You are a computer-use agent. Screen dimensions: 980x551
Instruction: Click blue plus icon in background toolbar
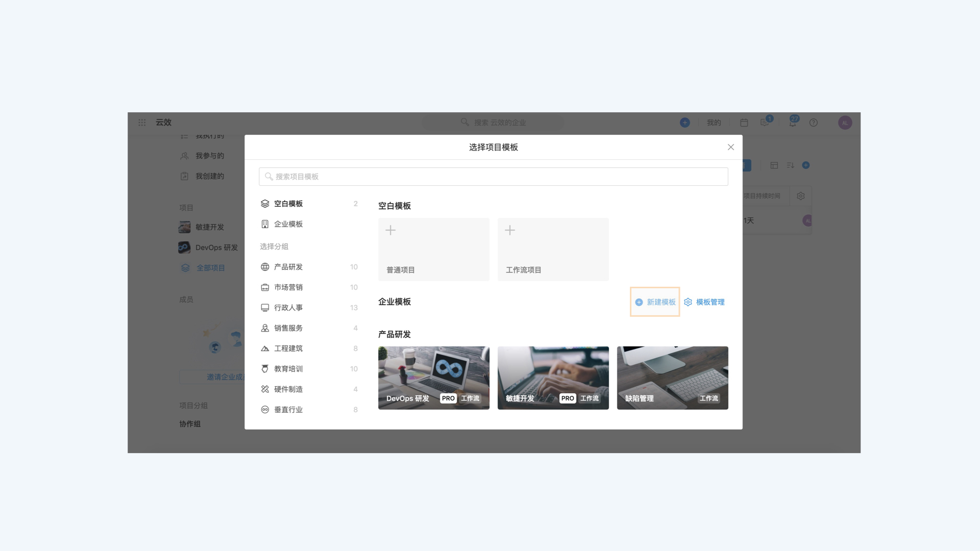point(806,165)
